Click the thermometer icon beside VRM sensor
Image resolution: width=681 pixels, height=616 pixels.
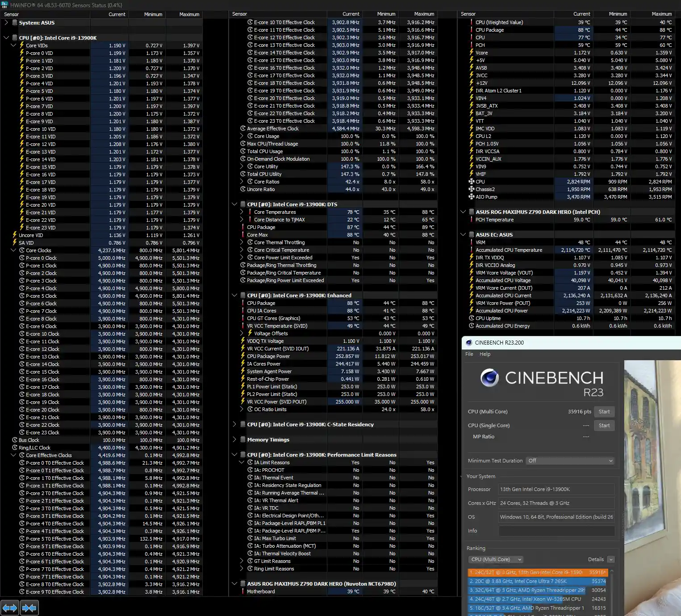click(472, 242)
